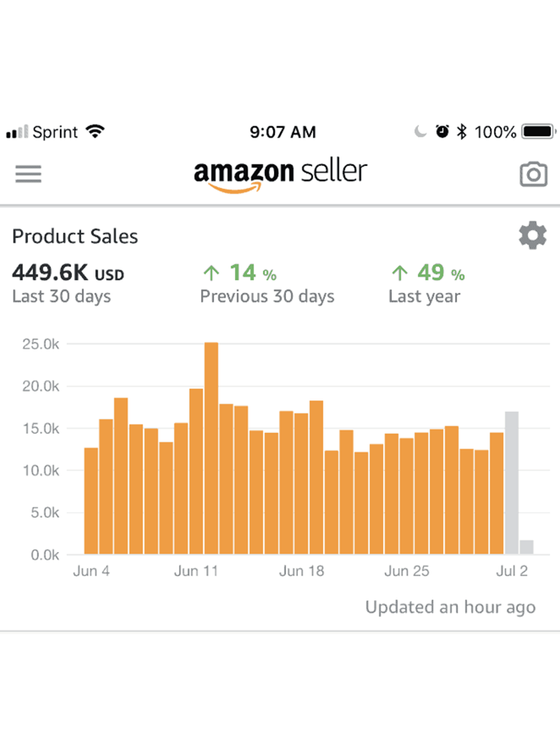Open the hamburger navigation menu

point(29,174)
